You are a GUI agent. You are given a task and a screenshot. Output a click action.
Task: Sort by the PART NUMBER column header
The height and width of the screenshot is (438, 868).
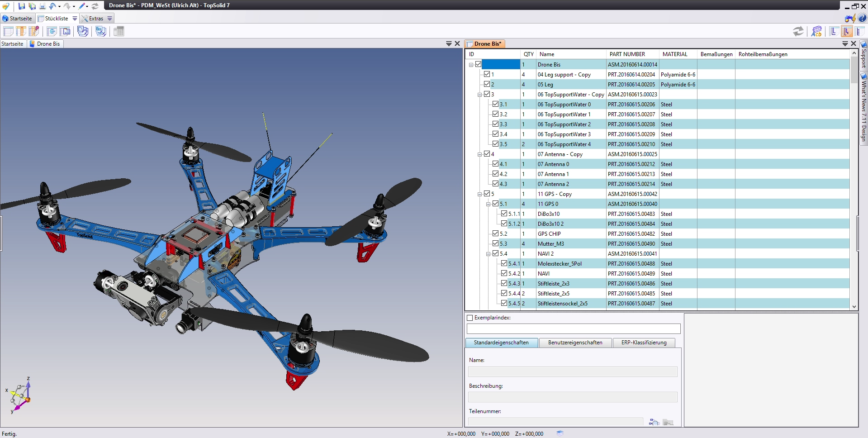pyautogui.click(x=632, y=54)
